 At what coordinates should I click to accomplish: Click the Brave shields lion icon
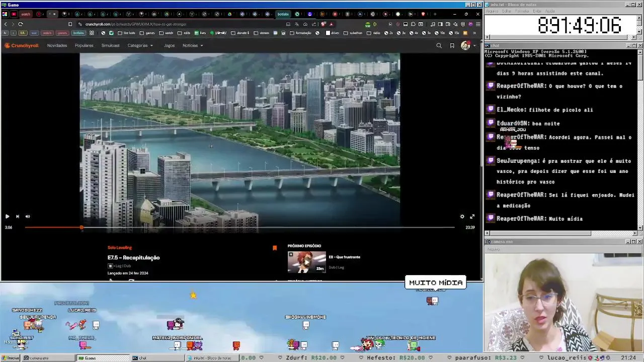tap(324, 24)
